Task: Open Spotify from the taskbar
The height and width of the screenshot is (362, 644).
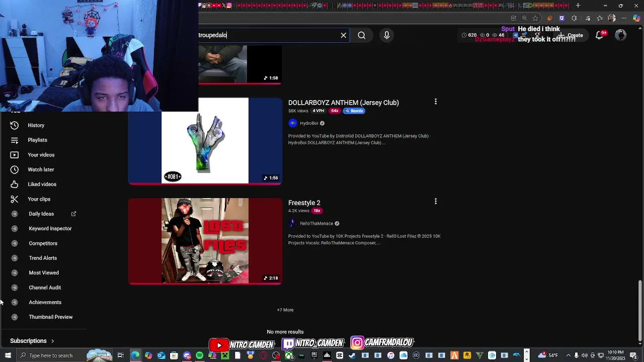Action: click(x=200, y=355)
